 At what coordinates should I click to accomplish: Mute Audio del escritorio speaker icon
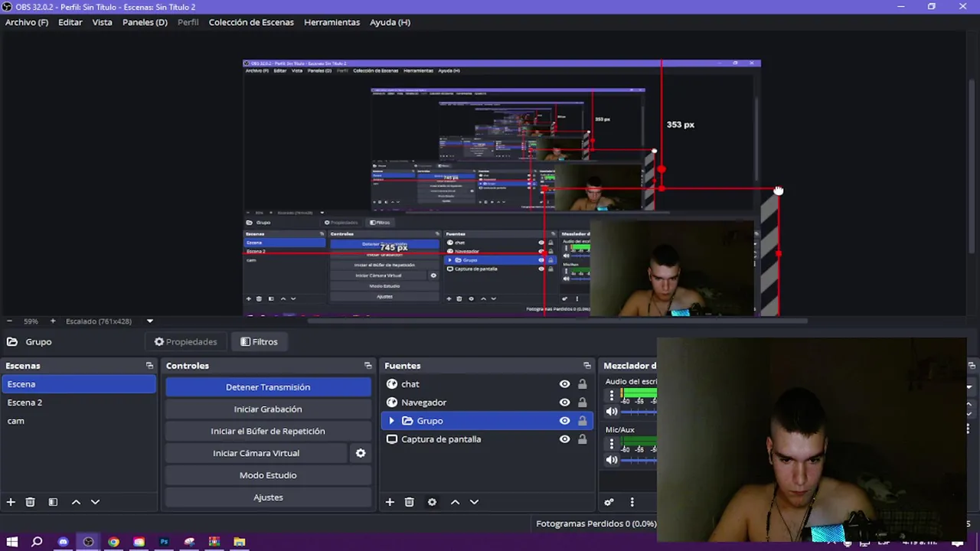coord(611,412)
